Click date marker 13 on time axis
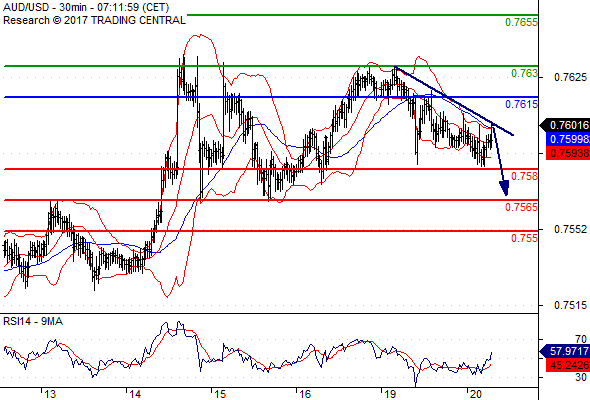 50,394
